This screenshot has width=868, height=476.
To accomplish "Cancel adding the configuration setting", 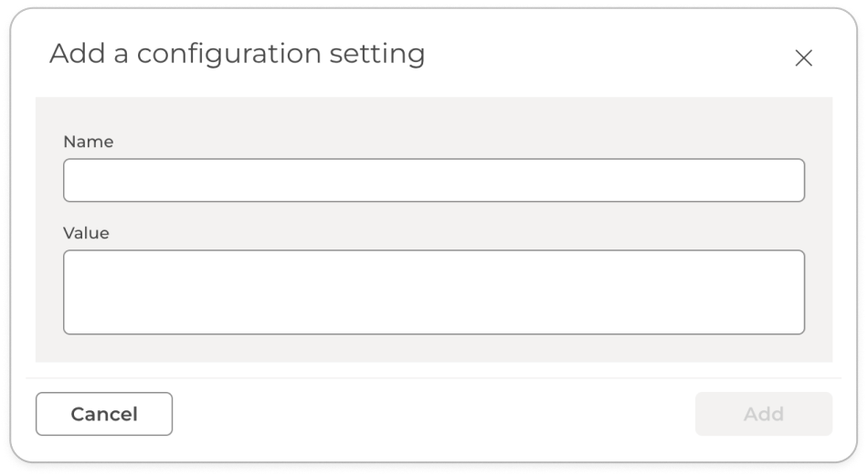I will 104,414.
